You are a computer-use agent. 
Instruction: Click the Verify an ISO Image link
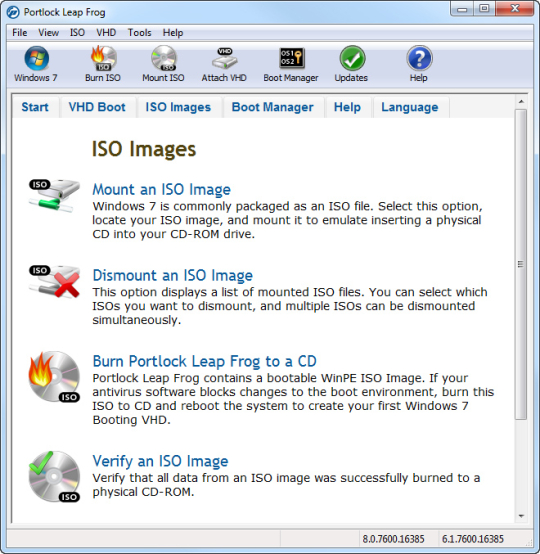pos(160,461)
